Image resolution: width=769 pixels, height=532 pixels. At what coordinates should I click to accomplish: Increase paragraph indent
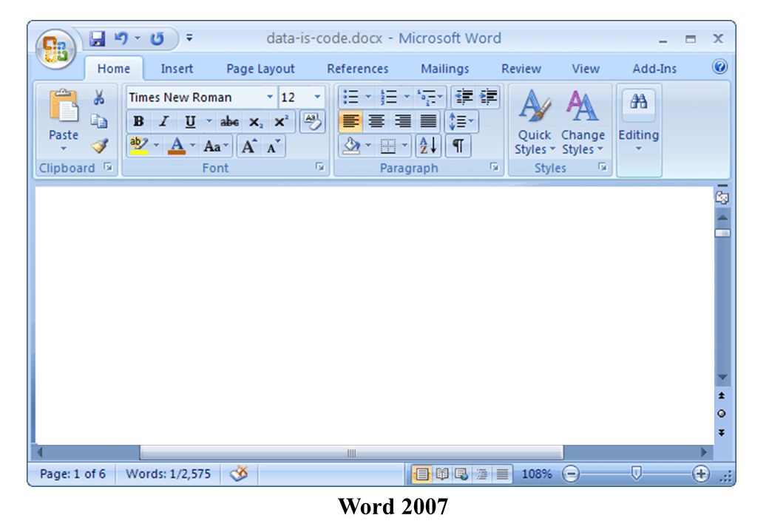pos(488,97)
